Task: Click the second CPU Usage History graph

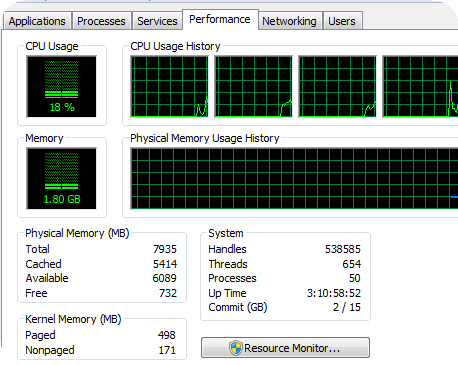Action: [x=254, y=87]
